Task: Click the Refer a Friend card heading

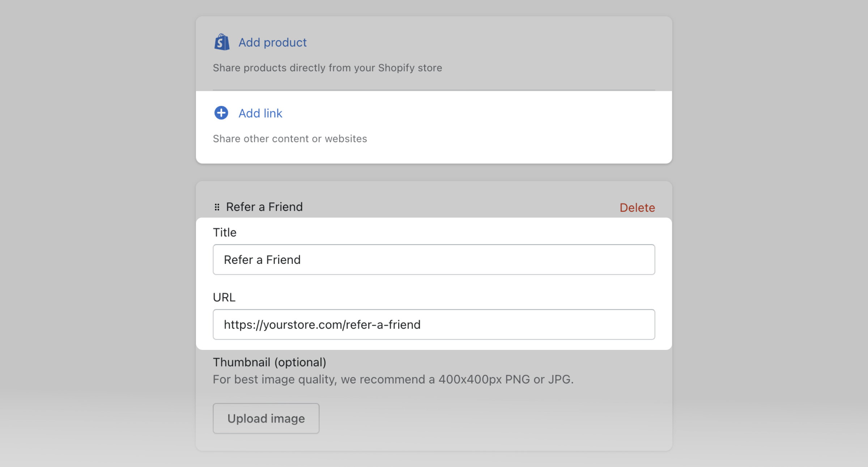Action: [264, 207]
